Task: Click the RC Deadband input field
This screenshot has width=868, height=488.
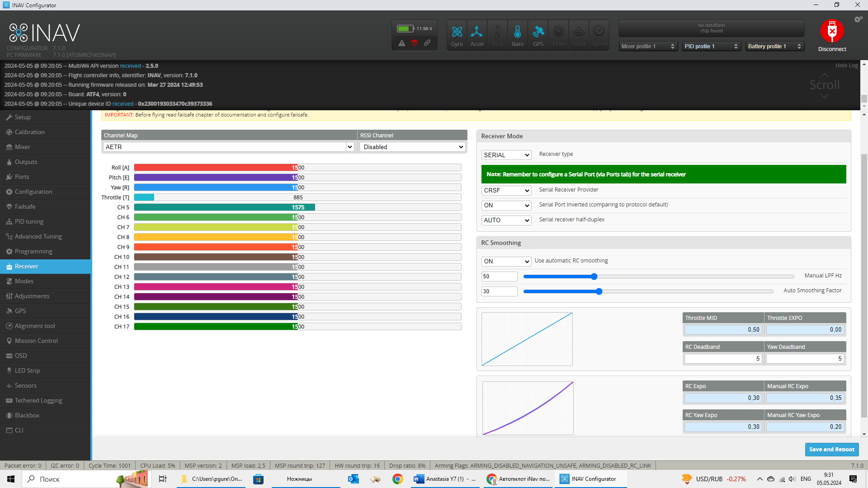Action: click(722, 359)
